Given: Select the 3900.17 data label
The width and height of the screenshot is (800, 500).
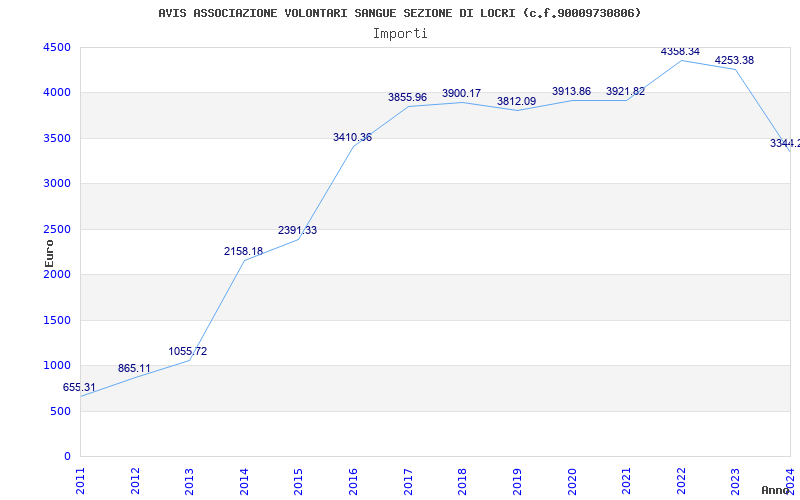Looking at the screenshot, I should pos(461,94).
